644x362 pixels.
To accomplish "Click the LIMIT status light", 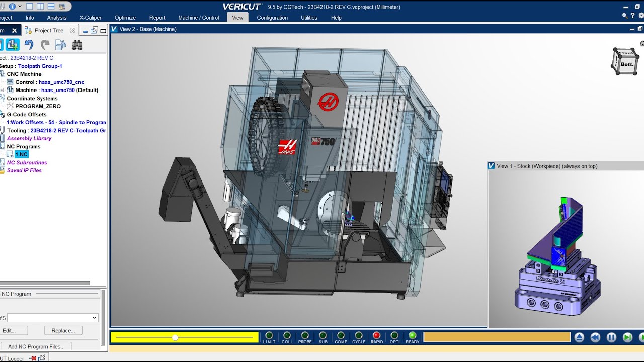I will [x=269, y=335].
